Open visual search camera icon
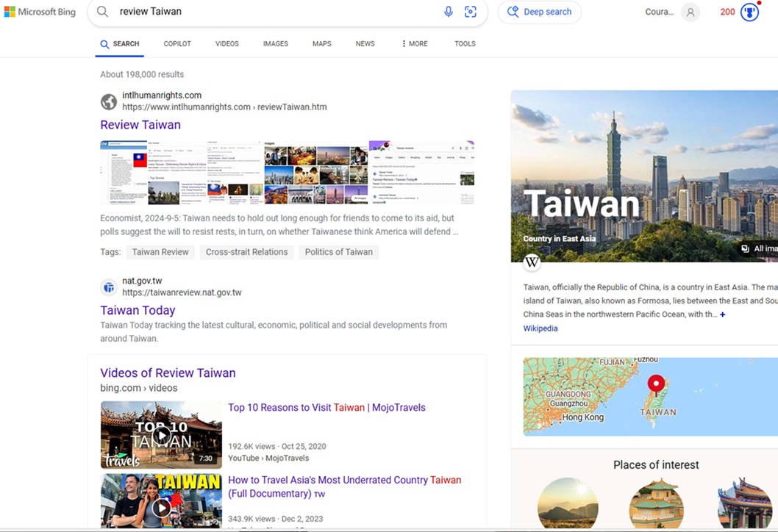 [x=471, y=12]
